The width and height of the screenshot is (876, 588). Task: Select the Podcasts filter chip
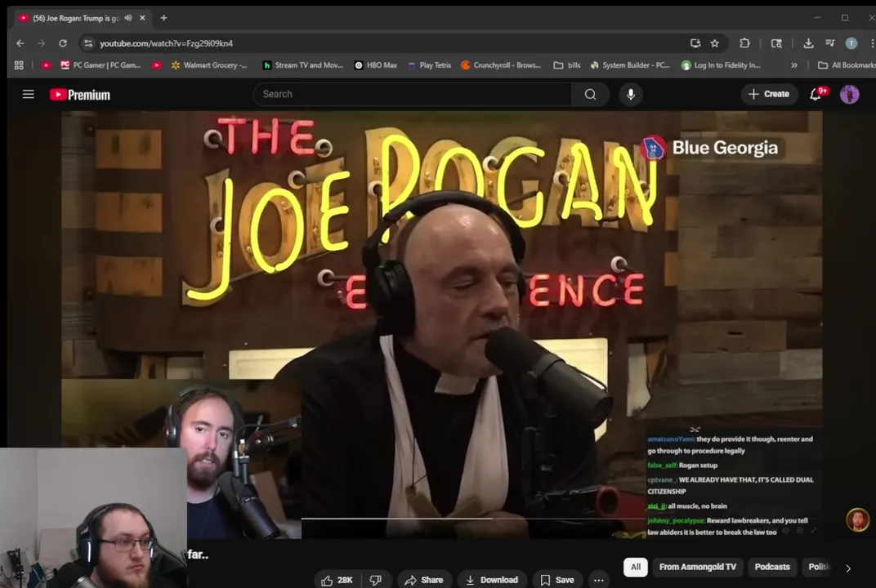[772, 567]
